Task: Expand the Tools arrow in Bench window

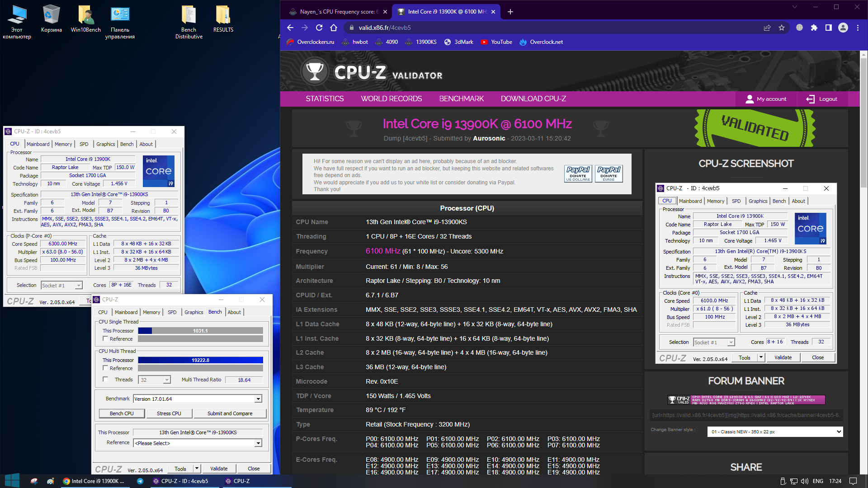Action: tap(197, 469)
